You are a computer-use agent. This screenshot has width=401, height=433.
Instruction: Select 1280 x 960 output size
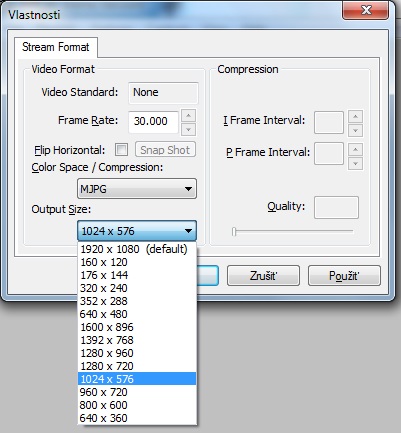137,353
